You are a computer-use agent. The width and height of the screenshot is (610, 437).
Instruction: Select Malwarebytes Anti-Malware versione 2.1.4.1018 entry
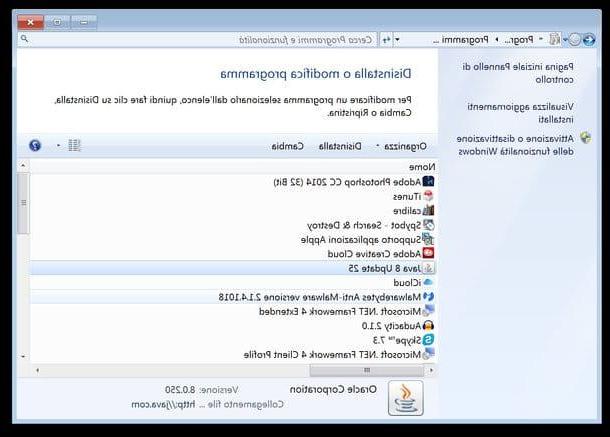coord(320,297)
